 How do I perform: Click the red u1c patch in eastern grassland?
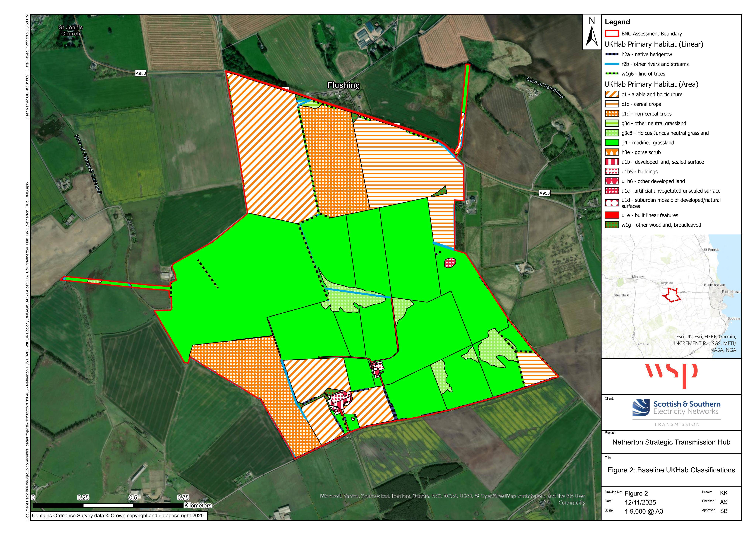[x=450, y=263]
